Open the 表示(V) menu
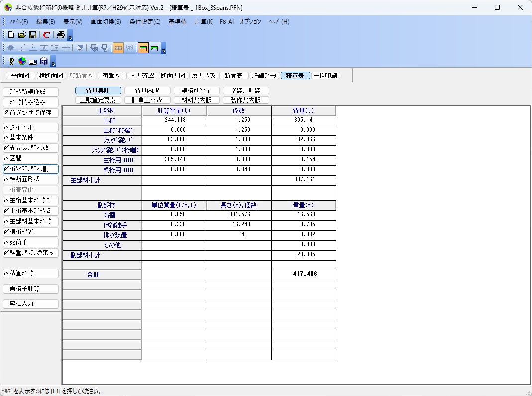The height and width of the screenshot is (396, 532). pyautogui.click(x=73, y=22)
